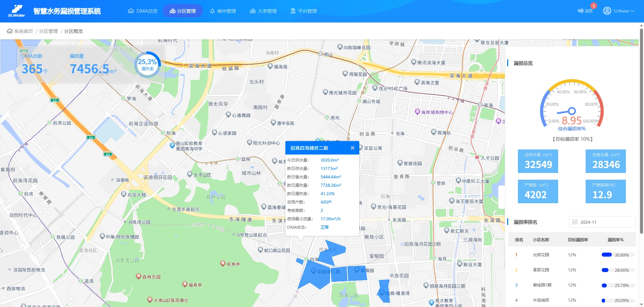
Task: Click the 后海 metro station icon
Action: tap(480, 105)
